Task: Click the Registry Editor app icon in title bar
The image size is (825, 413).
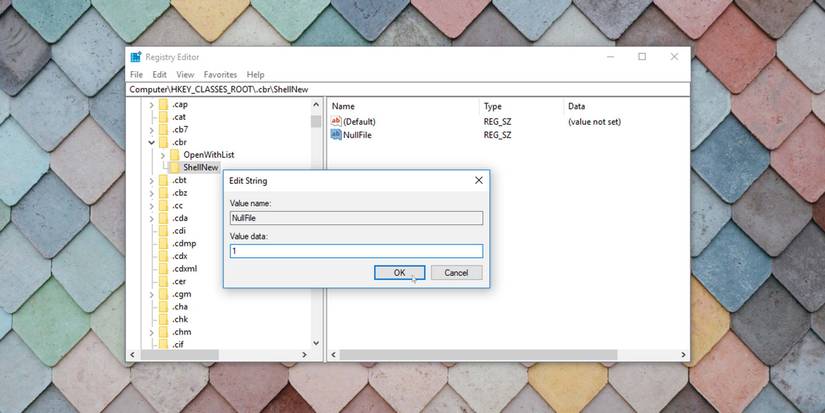Action: click(x=136, y=57)
